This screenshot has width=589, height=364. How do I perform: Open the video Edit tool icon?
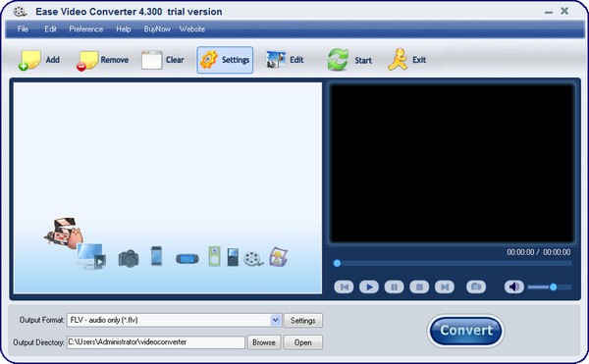276,60
